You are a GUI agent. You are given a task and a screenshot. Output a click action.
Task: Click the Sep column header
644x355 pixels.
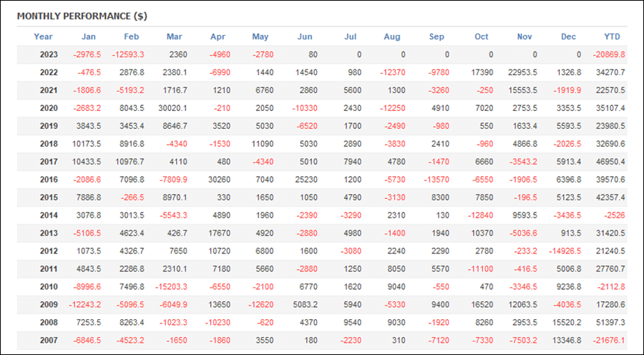pos(436,37)
